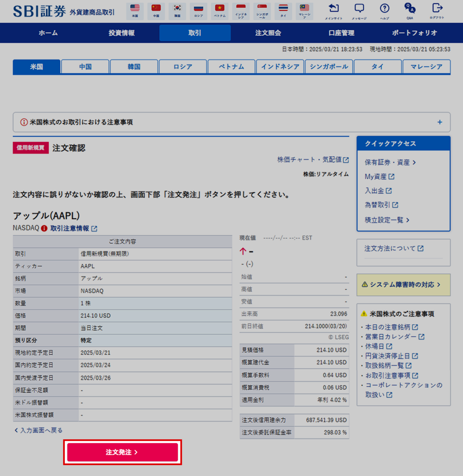Screen dimensions: 463x476
Task: Return to main site via メインサイト icon
Action: coord(334,8)
